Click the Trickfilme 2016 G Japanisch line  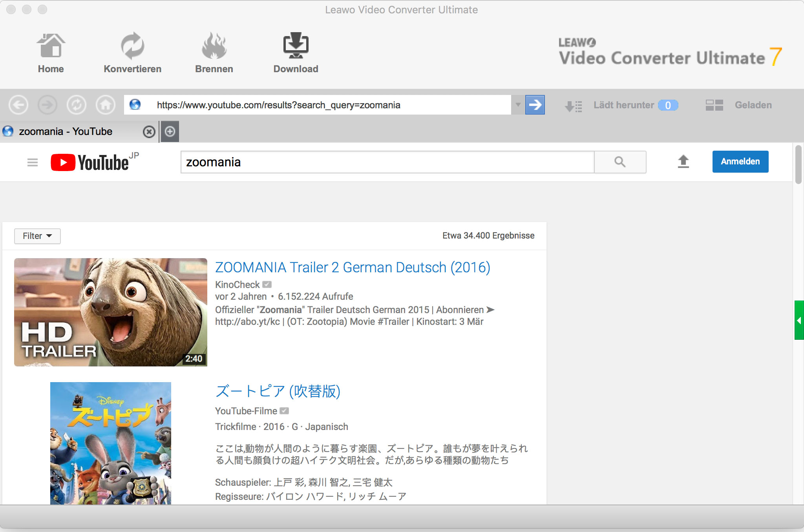[281, 426]
